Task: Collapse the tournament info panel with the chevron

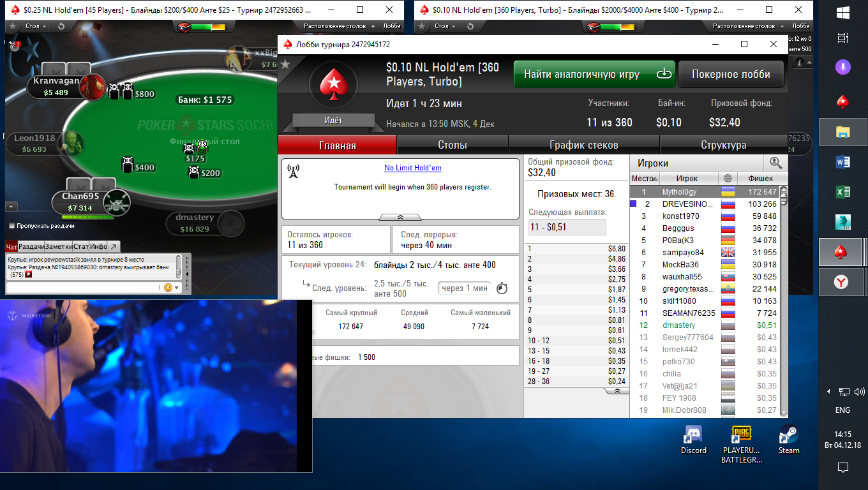Action: point(400,217)
